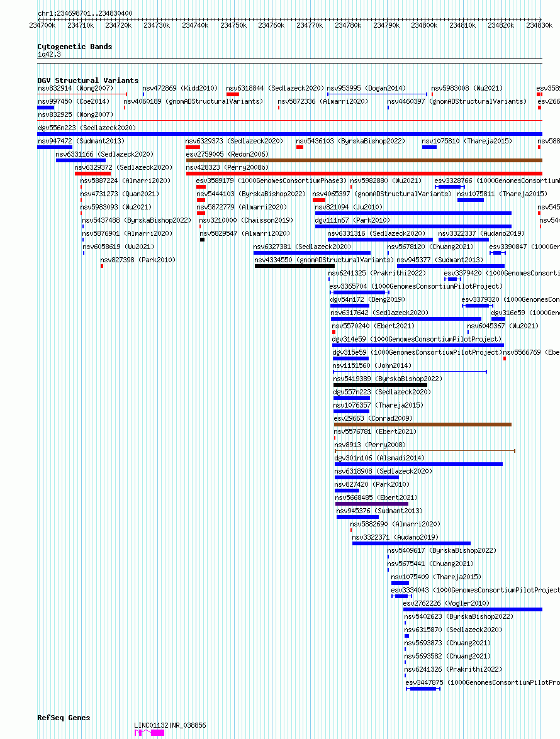Open nsv5437488 (ByrskaBishop2022) variant
Viewport: 560px width, 739px height.
pos(137,220)
